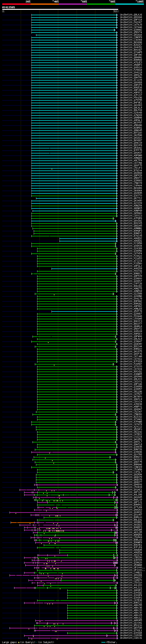Select the short cyan bar for UniRef100_A9UED1
The image size is (146, 644).
pos(88,241)
